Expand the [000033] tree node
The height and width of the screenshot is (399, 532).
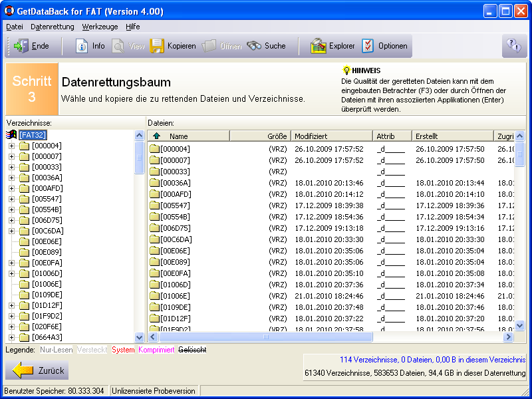click(11, 168)
